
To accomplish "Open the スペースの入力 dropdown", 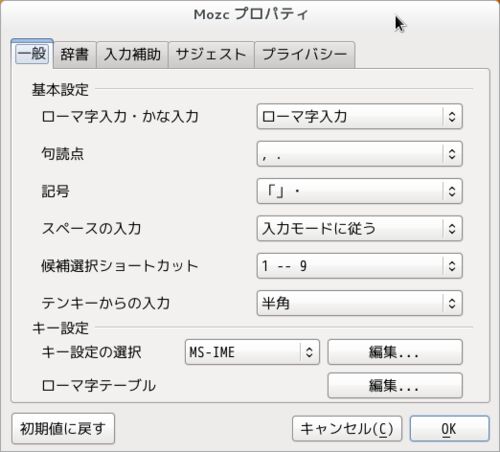I will (359, 229).
